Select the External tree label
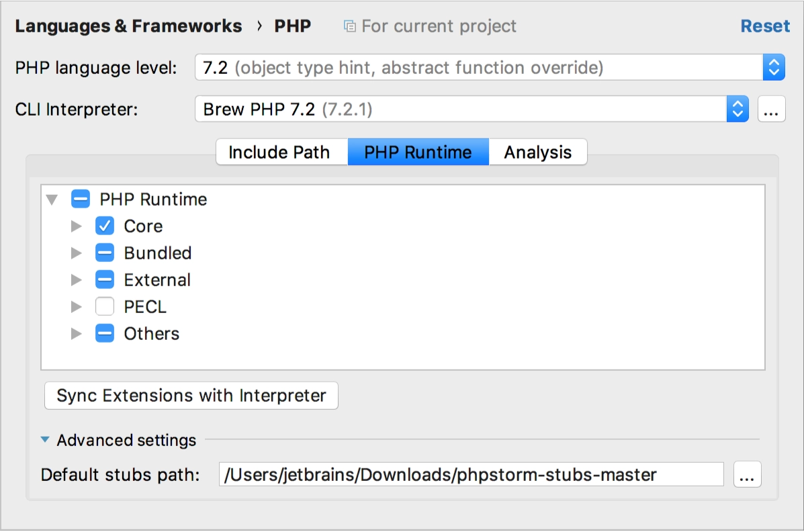 [157, 279]
